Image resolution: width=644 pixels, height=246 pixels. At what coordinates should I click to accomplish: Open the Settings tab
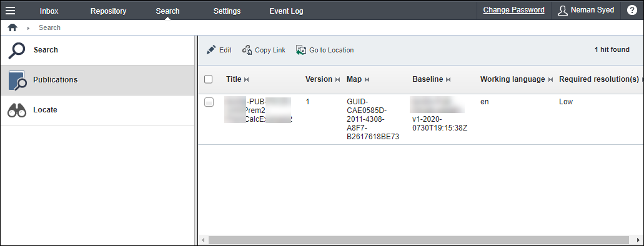(x=227, y=11)
